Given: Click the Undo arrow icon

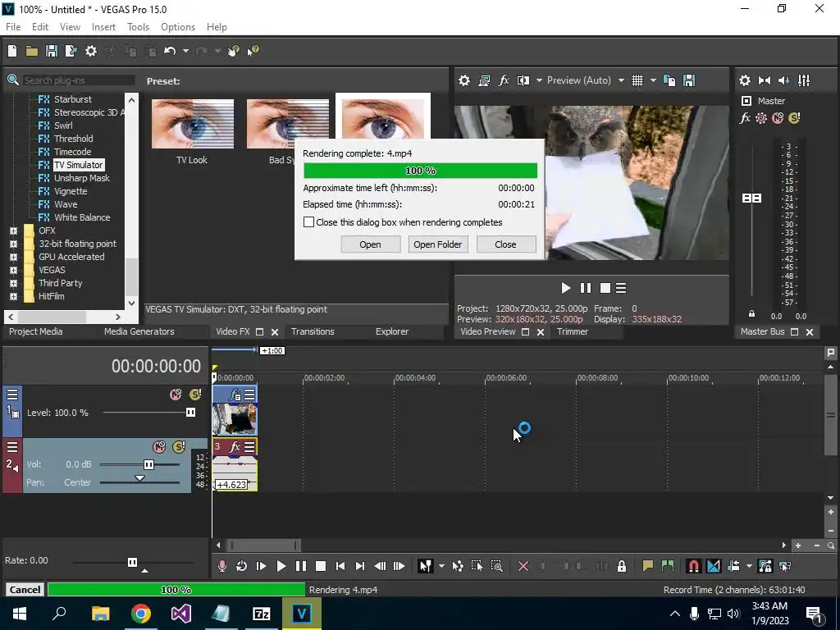Looking at the screenshot, I should (x=170, y=51).
